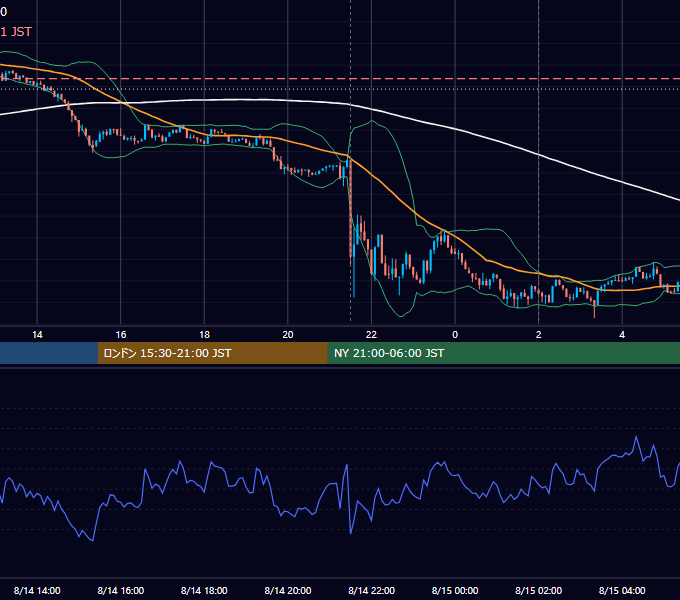The height and width of the screenshot is (600, 680).
Task: Click hour label 2 on price chart axis
Action: (x=539, y=334)
